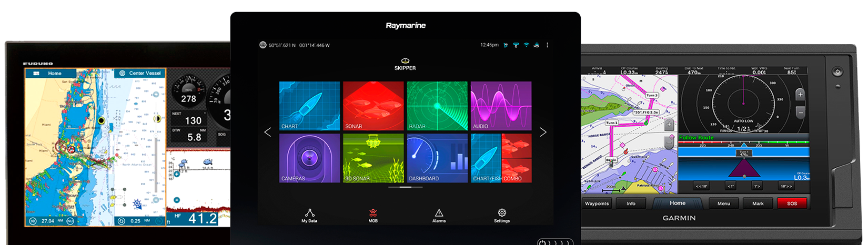868x245 pixels.
Task: Tap the MOB man-overboard icon
Action: click(373, 215)
